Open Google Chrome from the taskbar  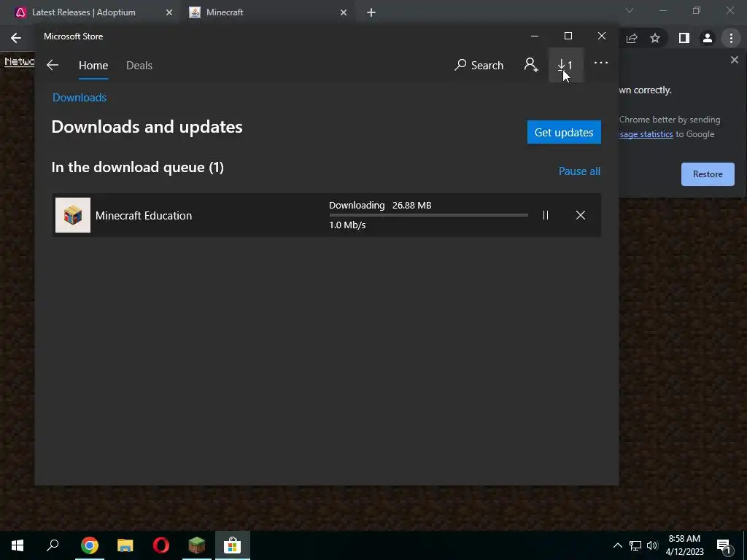[90, 545]
